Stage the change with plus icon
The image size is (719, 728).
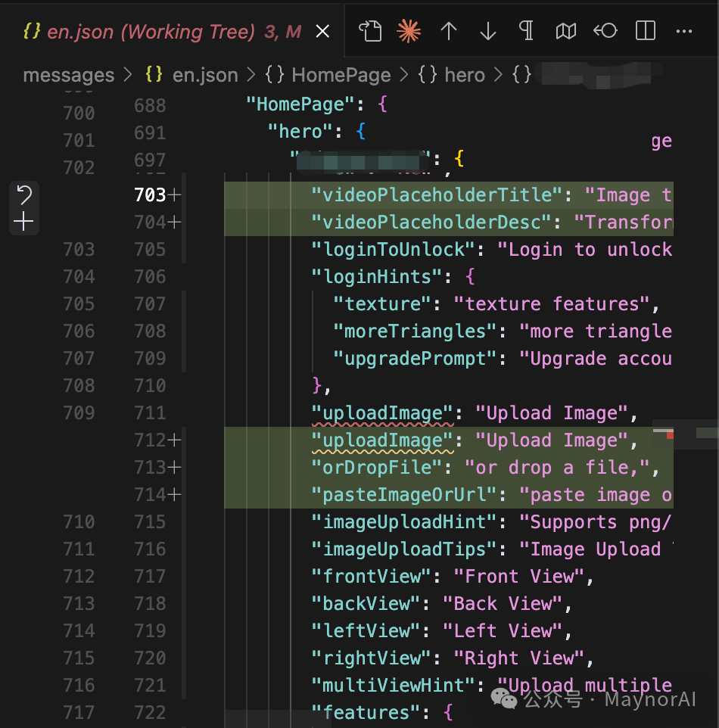(x=23, y=222)
